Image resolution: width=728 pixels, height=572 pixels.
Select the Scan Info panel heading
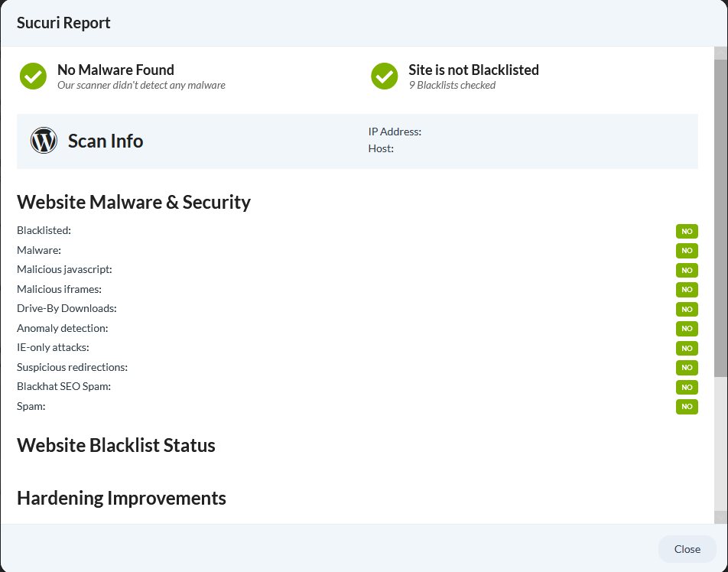coord(106,141)
